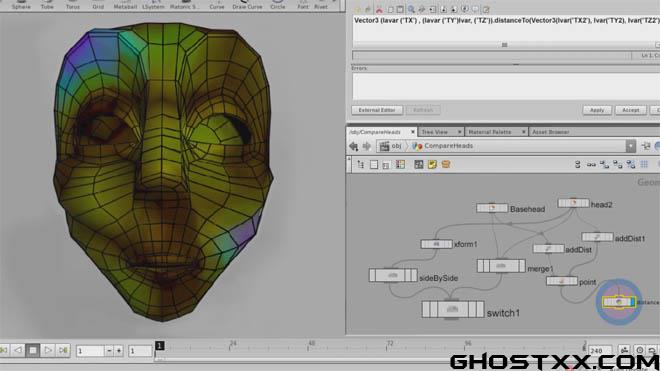Select the Basehead node
660x371 pixels.
[x=492, y=208]
